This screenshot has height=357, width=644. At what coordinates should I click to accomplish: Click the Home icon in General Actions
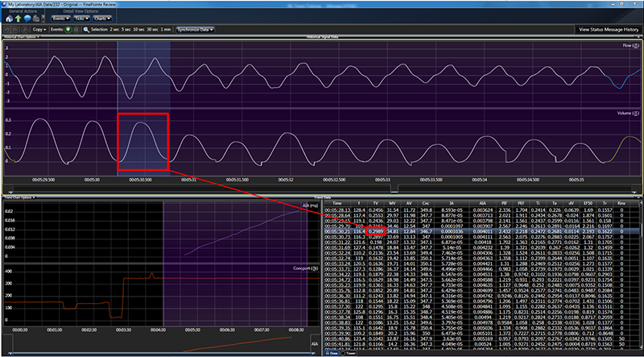tap(10, 19)
